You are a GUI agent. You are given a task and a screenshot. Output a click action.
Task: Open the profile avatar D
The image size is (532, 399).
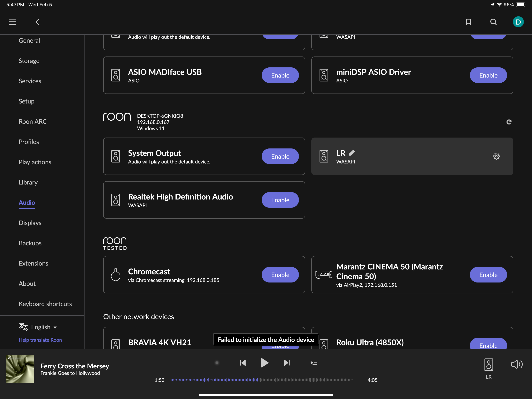518,22
